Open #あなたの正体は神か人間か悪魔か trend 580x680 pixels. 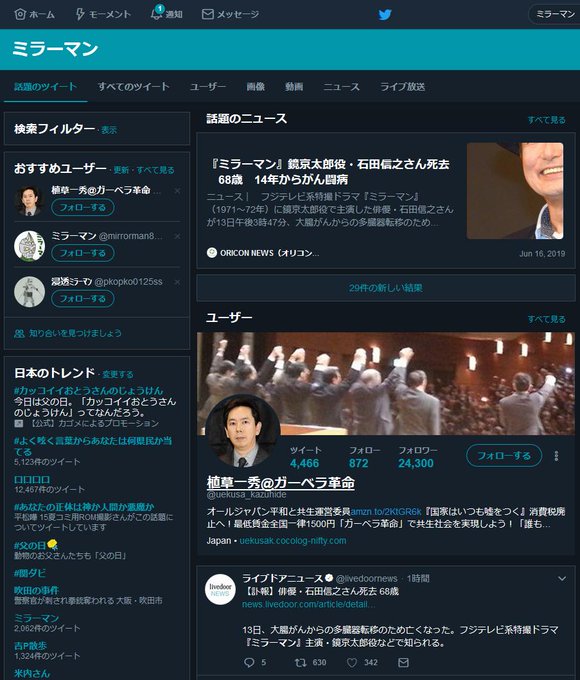(x=84, y=507)
